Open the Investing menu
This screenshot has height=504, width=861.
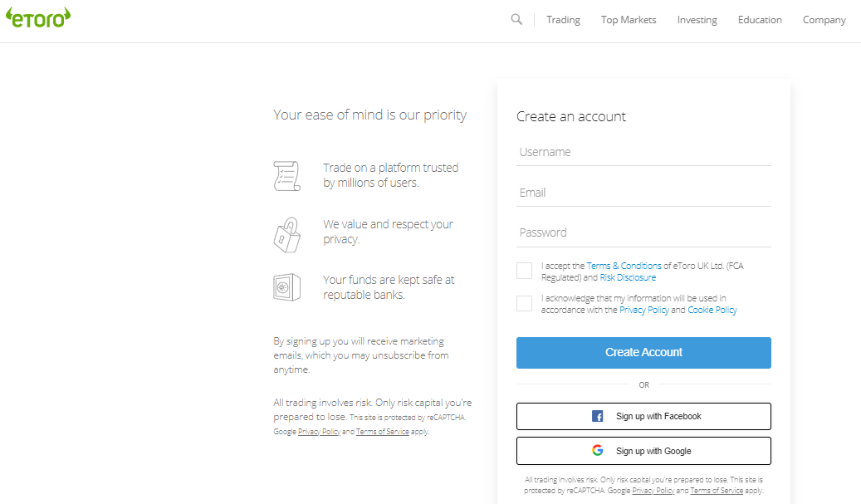[697, 20]
